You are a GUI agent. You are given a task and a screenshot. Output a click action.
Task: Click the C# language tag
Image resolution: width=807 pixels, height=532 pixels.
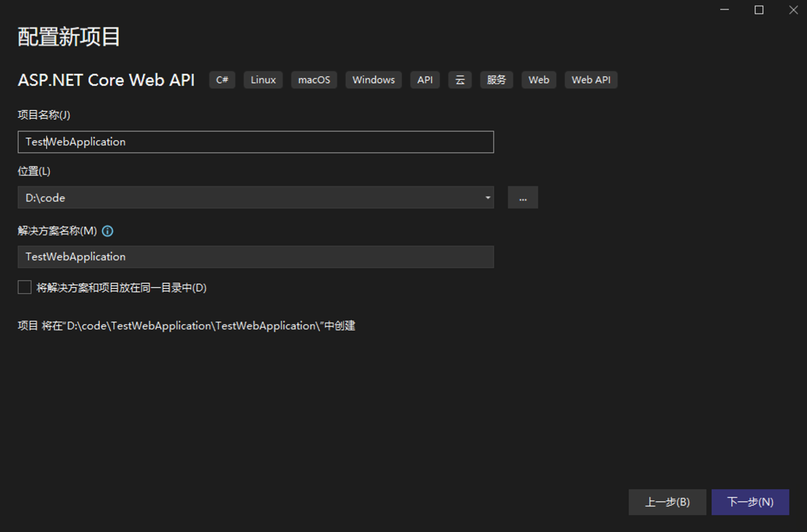click(x=222, y=80)
